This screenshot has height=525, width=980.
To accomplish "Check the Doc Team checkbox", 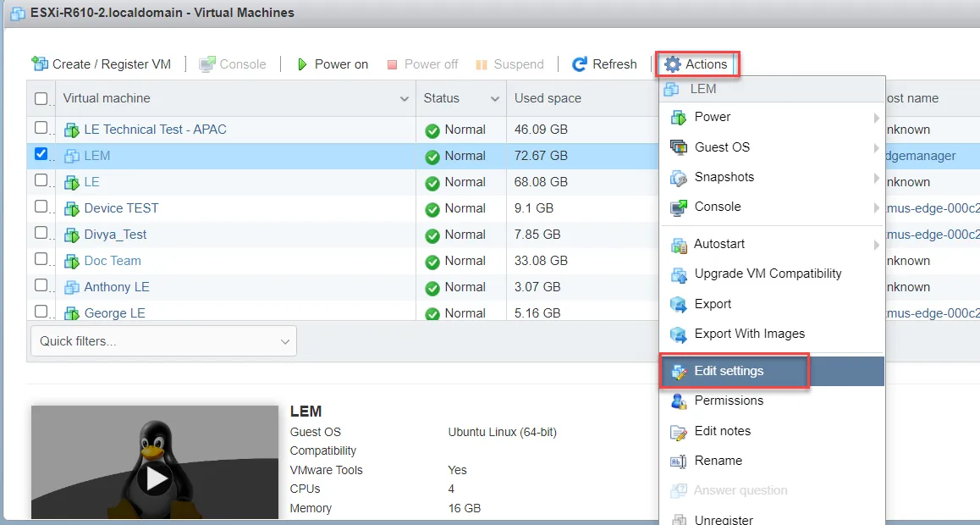I will (x=41, y=259).
